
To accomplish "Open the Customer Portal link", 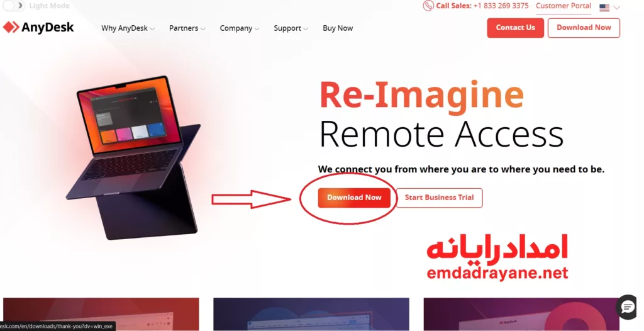I will [563, 6].
